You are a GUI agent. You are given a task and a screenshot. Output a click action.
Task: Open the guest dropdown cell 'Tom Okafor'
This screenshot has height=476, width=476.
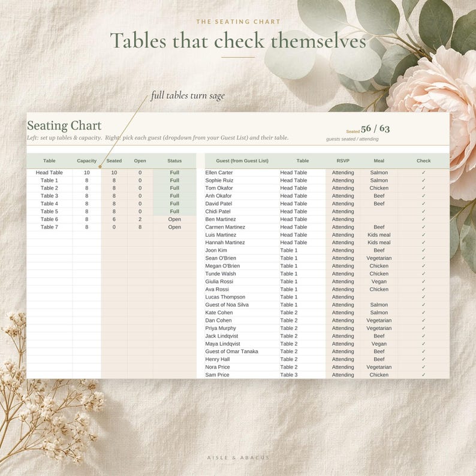click(242, 188)
